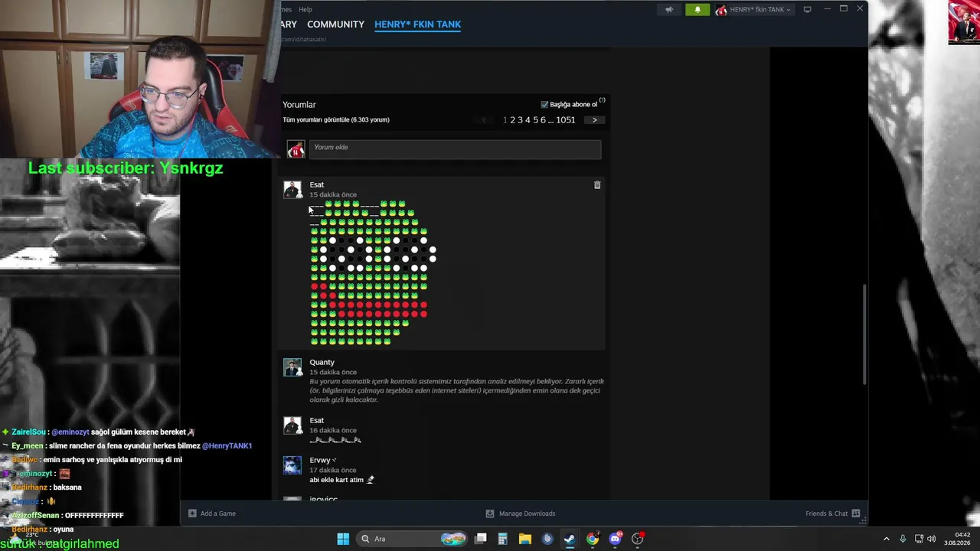980x551 pixels.
Task: Click own avatar beside comment box
Action: [x=296, y=149]
